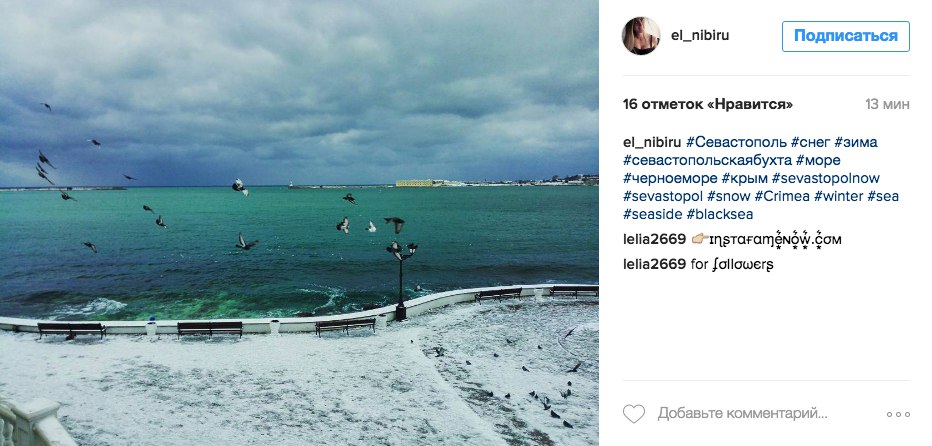This screenshot has height=446, width=932.
Task: Open the #севастопольскаябухта hashtag
Action: coord(707,161)
